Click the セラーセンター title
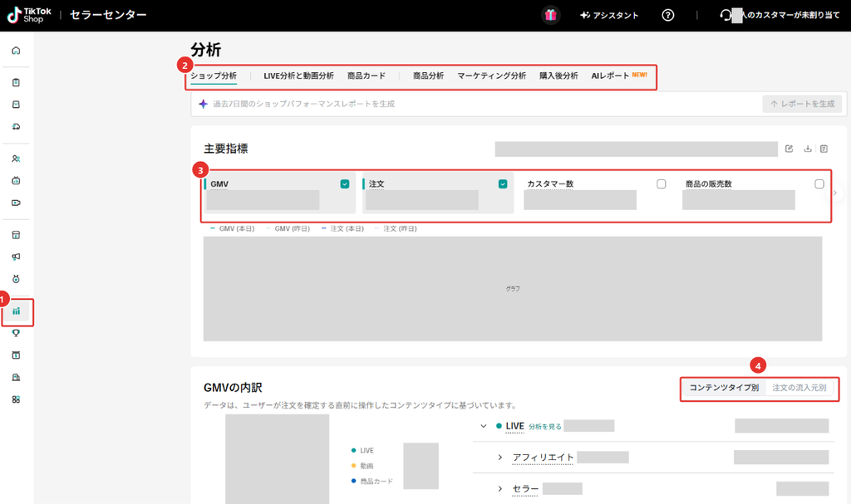851x504 pixels. (x=108, y=15)
